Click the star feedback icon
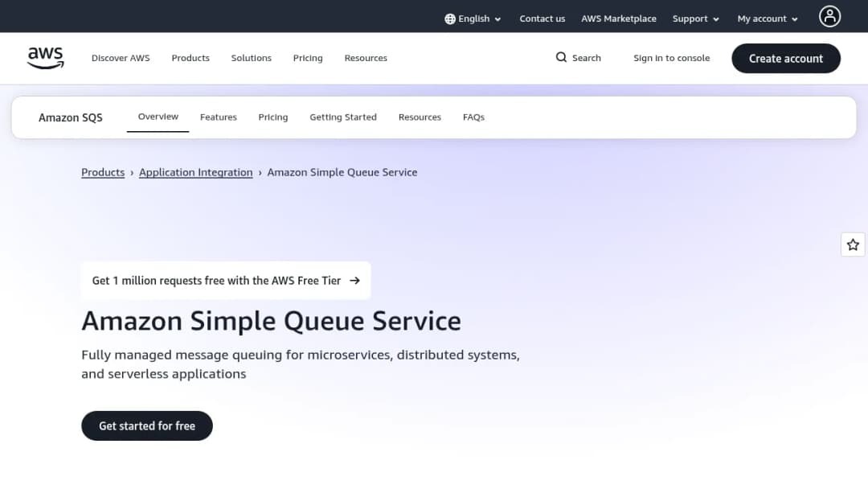868x489 pixels. pyautogui.click(x=853, y=244)
